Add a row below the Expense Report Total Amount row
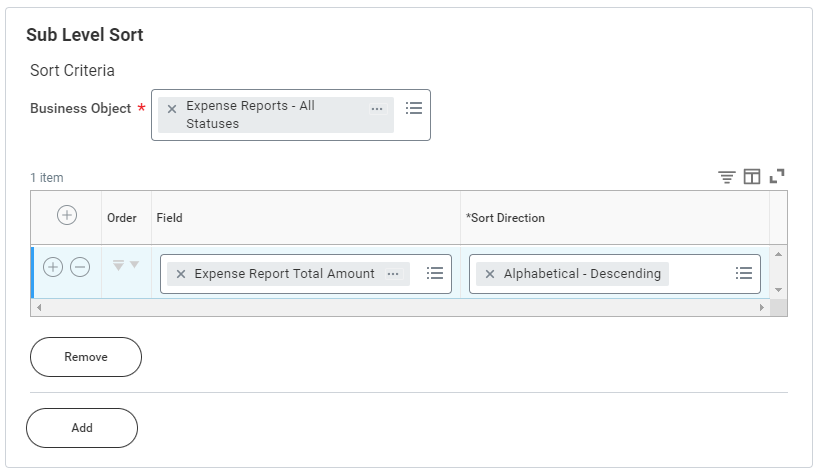The height and width of the screenshot is (474, 819). point(53,267)
